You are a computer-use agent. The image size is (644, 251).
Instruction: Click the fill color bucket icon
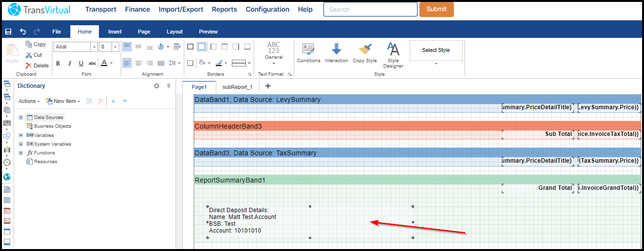coord(202,63)
